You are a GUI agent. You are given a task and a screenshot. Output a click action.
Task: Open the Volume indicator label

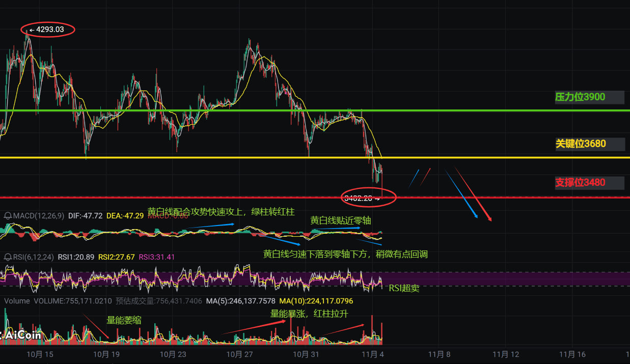pyautogui.click(x=17, y=301)
